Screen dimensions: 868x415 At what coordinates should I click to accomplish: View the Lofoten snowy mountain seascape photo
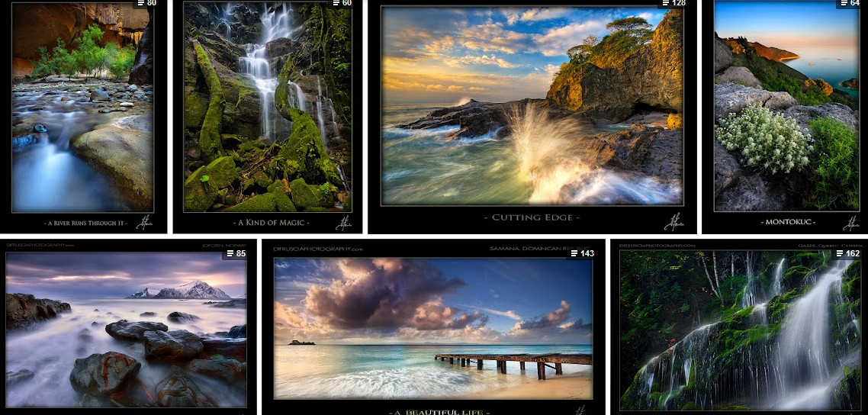(126, 330)
